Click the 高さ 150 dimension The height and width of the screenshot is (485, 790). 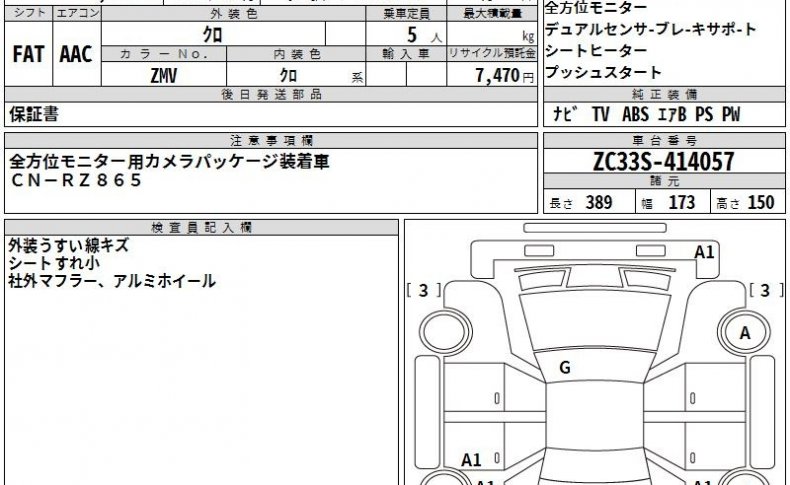[745, 202]
